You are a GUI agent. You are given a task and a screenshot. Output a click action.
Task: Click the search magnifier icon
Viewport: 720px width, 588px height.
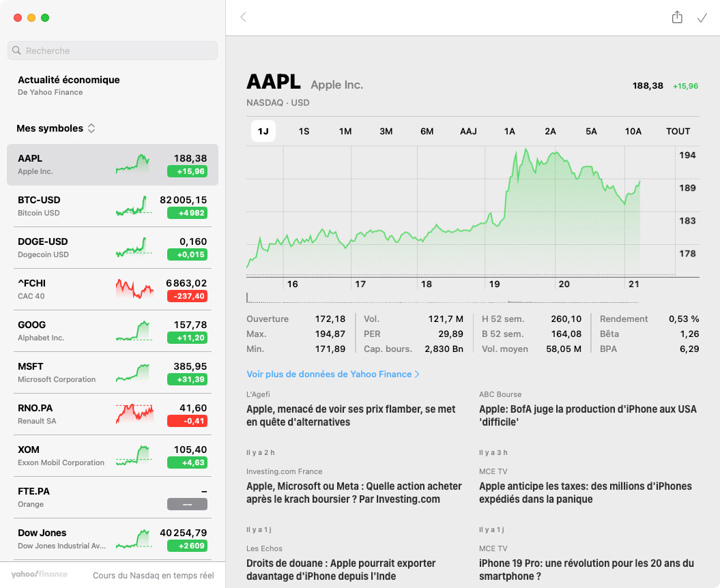[16, 50]
